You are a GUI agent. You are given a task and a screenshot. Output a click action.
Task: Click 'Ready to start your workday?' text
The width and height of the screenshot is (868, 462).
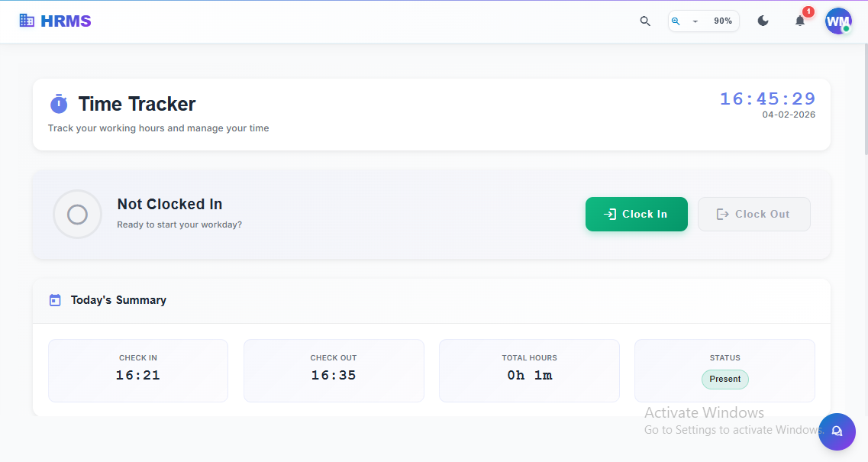tap(179, 225)
